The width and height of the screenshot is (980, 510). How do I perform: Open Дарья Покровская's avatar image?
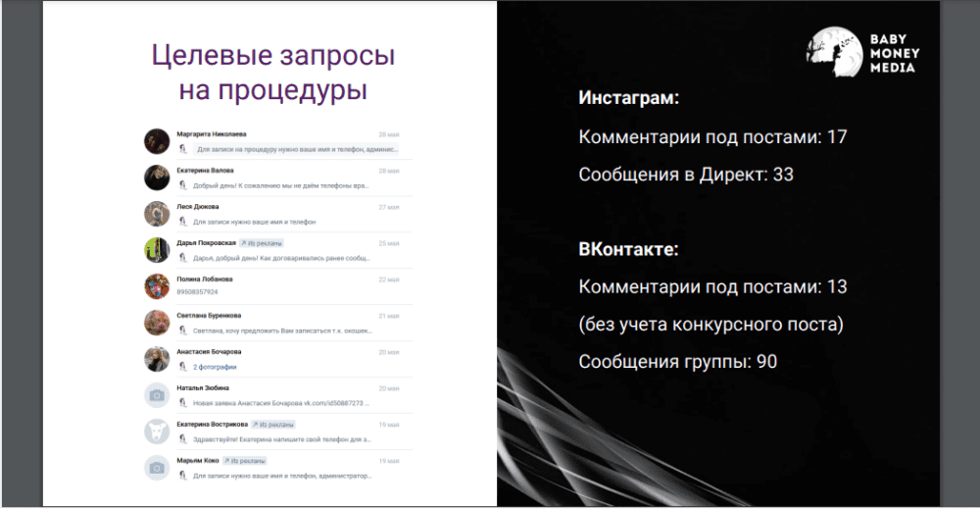[157, 250]
